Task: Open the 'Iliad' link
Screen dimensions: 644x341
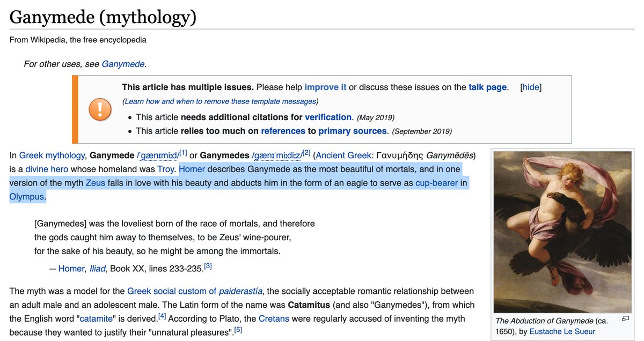Action: [x=97, y=269]
